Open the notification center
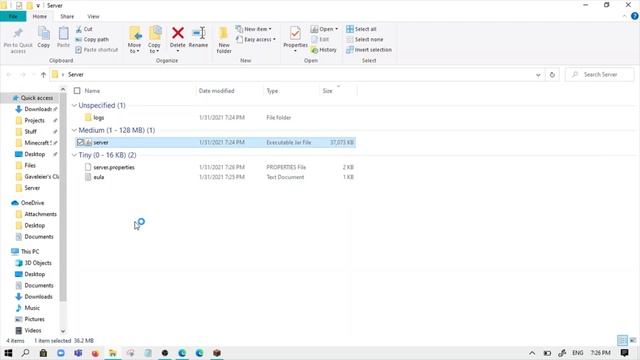This screenshot has width=640, height=360. click(624, 353)
